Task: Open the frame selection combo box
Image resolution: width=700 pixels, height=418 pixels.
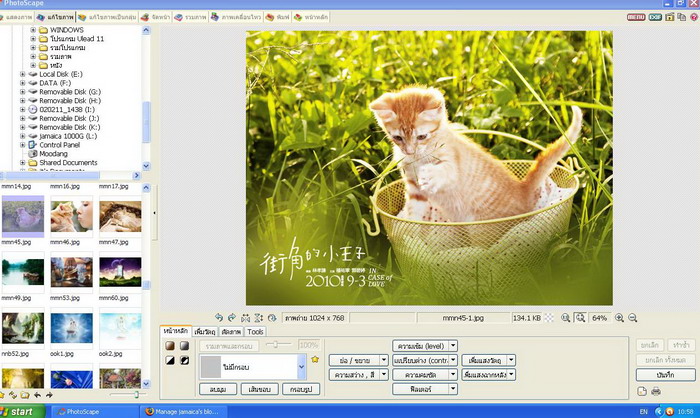Action: click(x=253, y=367)
